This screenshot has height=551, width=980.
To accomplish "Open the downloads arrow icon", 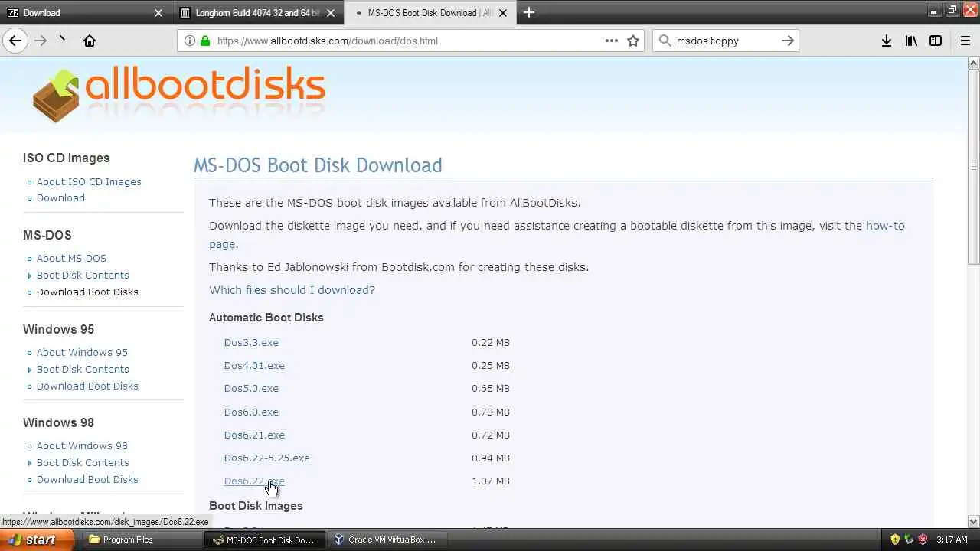I will click(x=886, y=41).
